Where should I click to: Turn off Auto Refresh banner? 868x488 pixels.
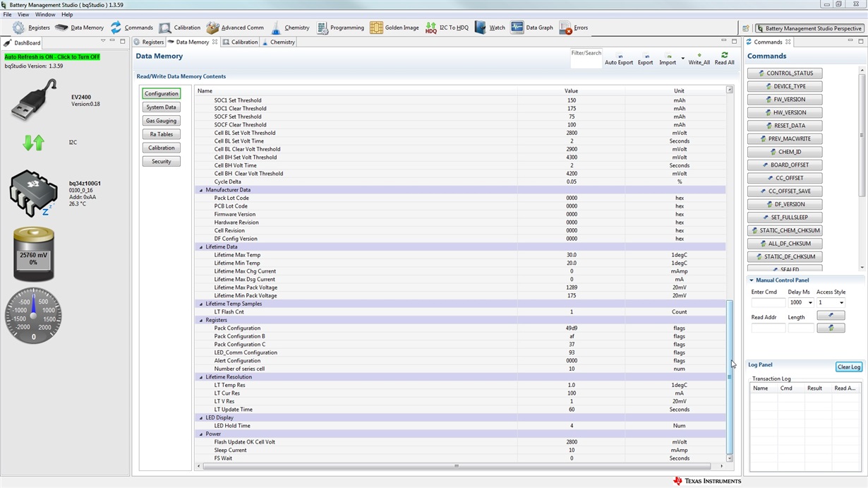(x=52, y=56)
